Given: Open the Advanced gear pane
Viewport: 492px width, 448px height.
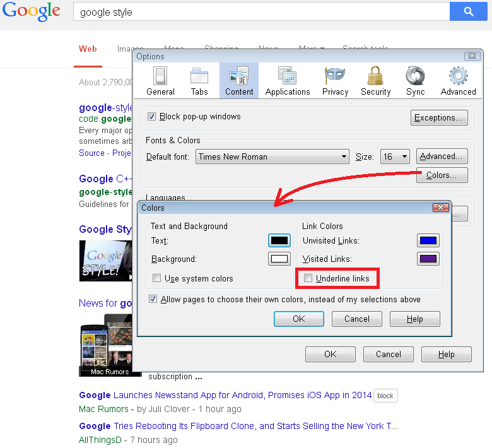Looking at the screenshot, I should tap(458, 81).
